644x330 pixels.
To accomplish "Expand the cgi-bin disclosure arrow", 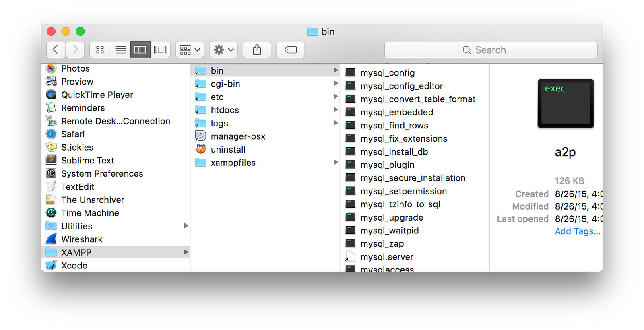I will coord(336,83).
